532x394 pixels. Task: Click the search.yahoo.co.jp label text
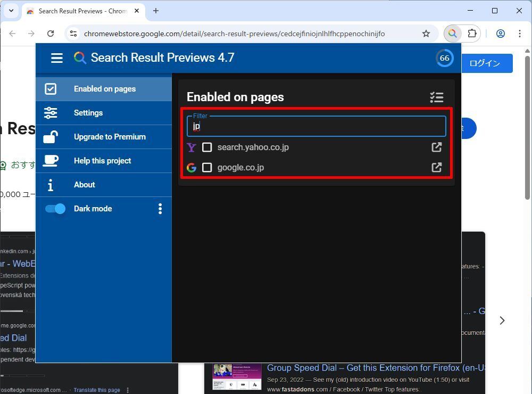tap(253, 147)
